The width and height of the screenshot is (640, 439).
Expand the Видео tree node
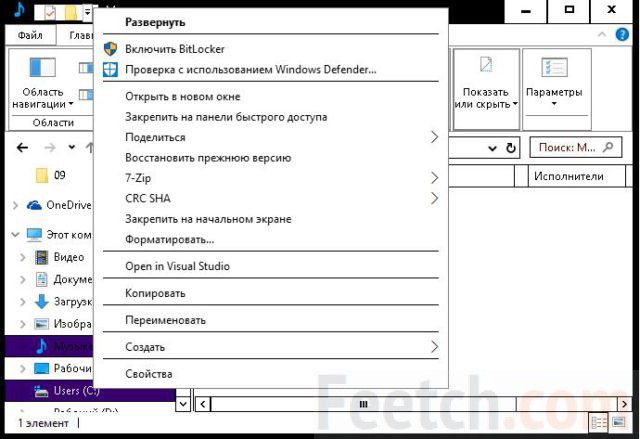(x=22, y=257)
